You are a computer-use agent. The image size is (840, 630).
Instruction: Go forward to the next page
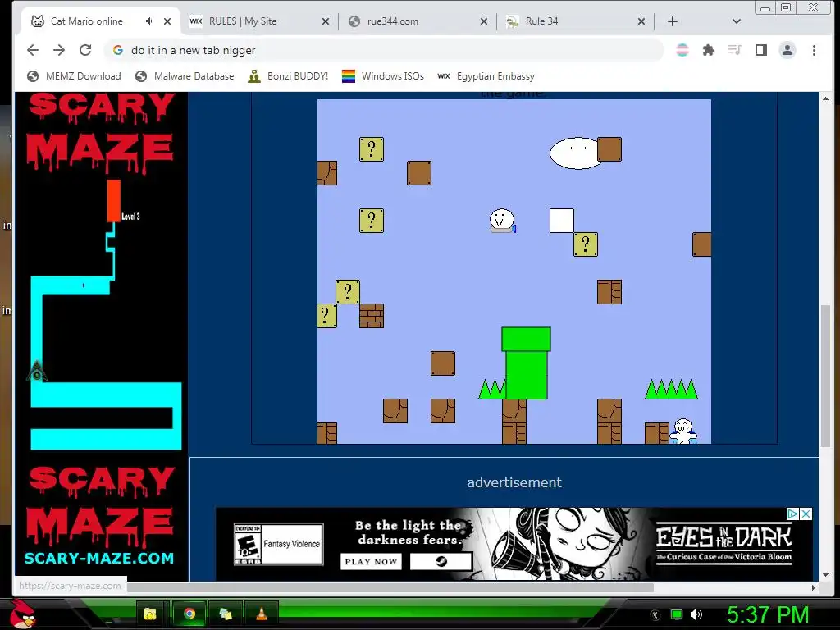[x=59, y=50]
